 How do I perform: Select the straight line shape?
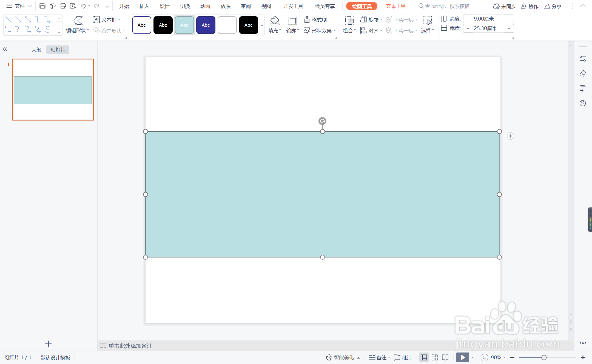8,19
